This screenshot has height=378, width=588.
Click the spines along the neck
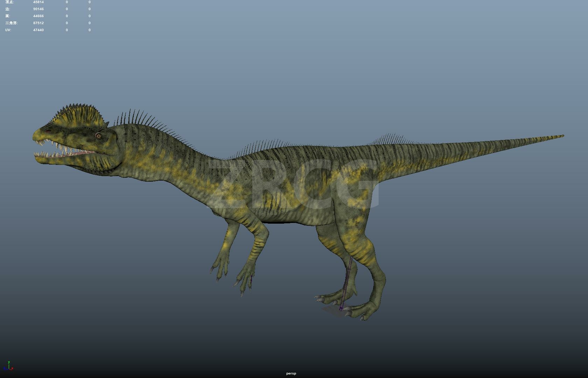(147, 121)
